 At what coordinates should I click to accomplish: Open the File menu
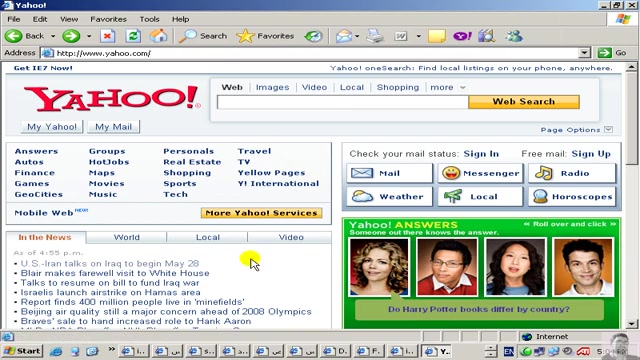point(13,19)
